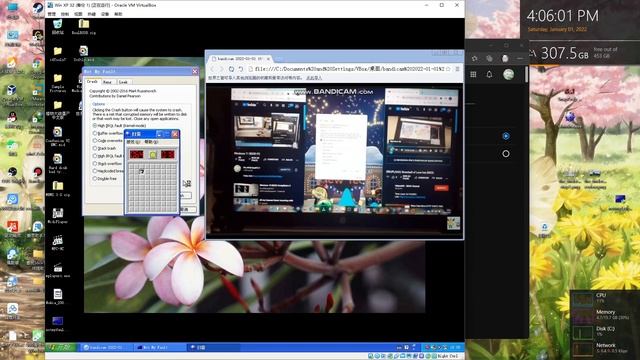The image size is (640, 360).
Task: Click the 307.5 GB free space readout
Action: click(x=564, y=53)
